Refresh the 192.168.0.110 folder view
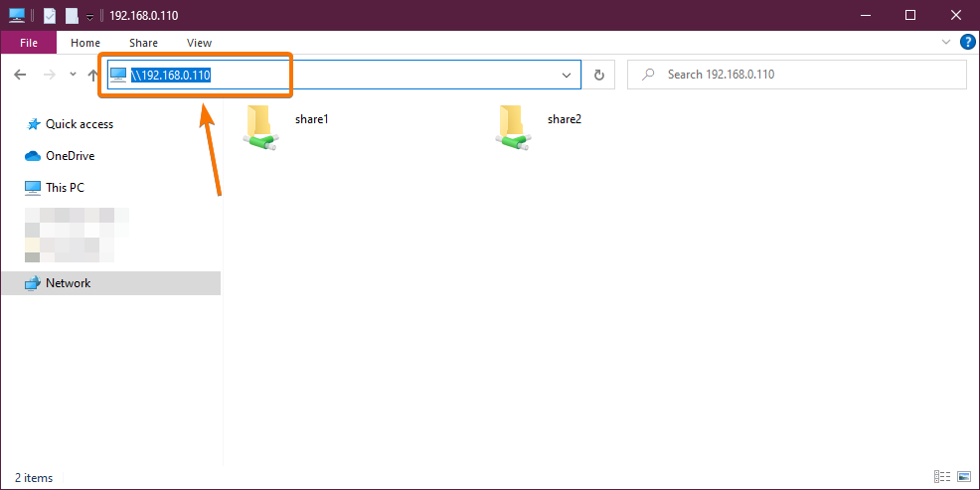Viewport: 980px width, 490px height. (598, 75)
